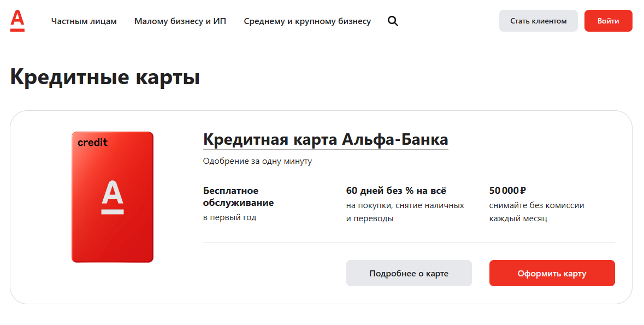Select the Бесплатное обслуживание benefit heading
The height and width of the screenshot is (325, 644).
(238, 197)
